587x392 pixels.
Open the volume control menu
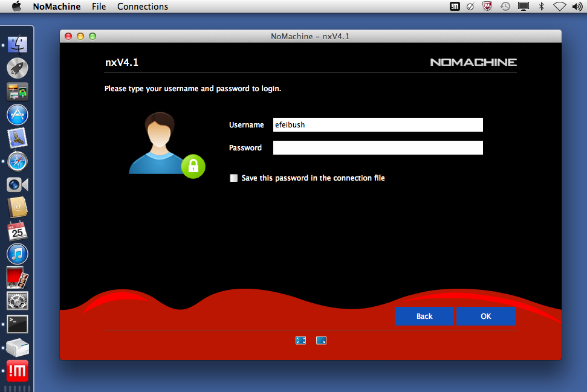tap(577, 7)
